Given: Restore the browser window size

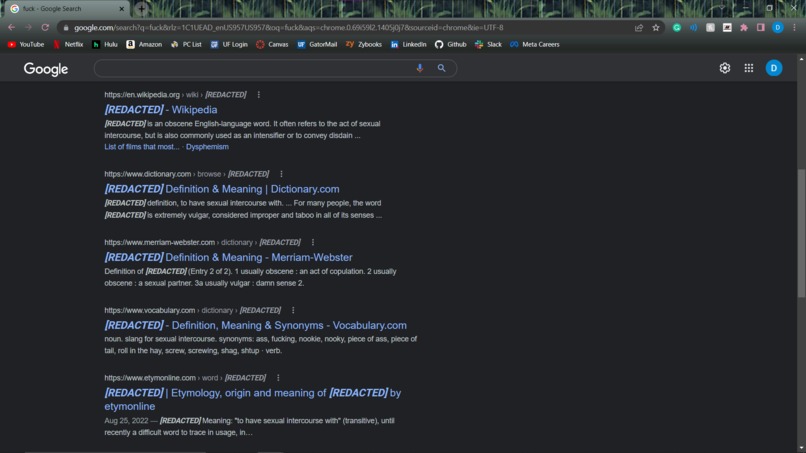Looking at the screenshot, I should tap(770, 8).
